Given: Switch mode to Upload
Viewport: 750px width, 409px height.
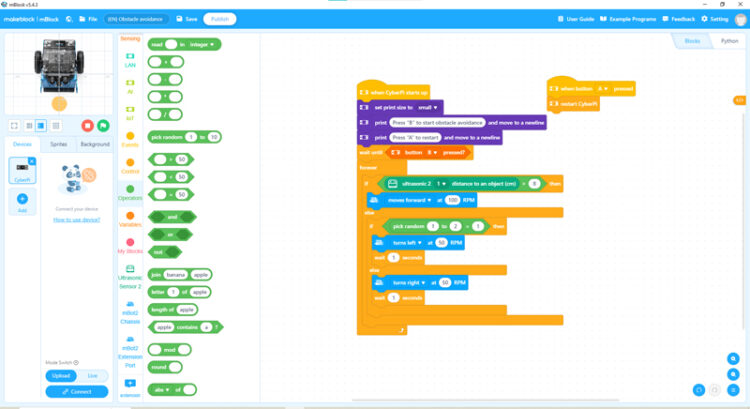Looking at the screenshot, I should pyautogui.click(x=61, y=374).
